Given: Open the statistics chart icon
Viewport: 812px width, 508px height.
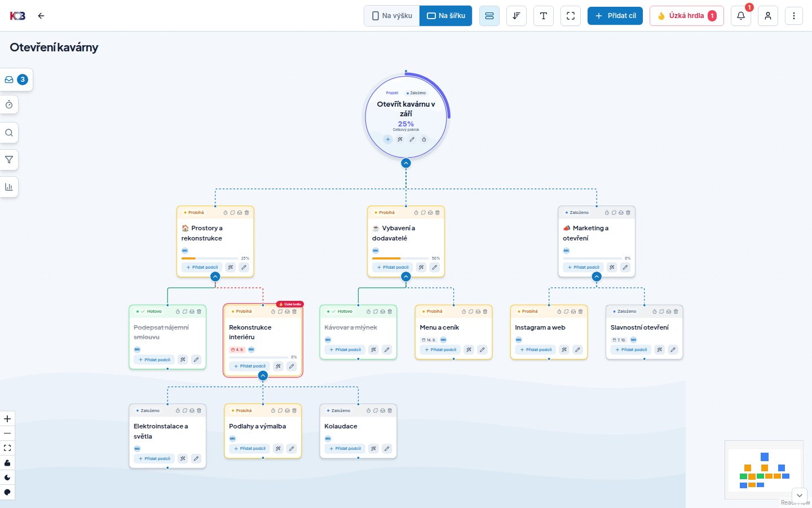Looking at the screenshot, I should tap(9, 187).
